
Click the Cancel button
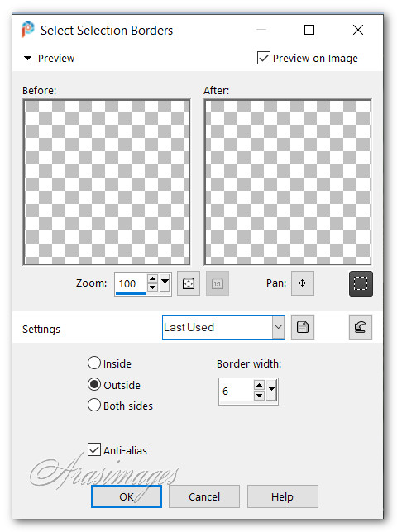(204, 496)
